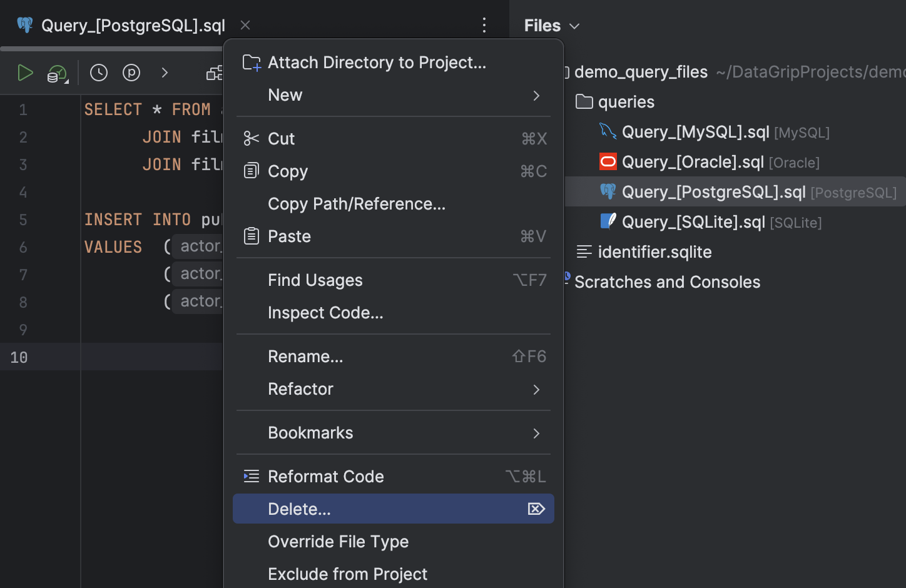Click the circled P playground icon

click(131, 73)
